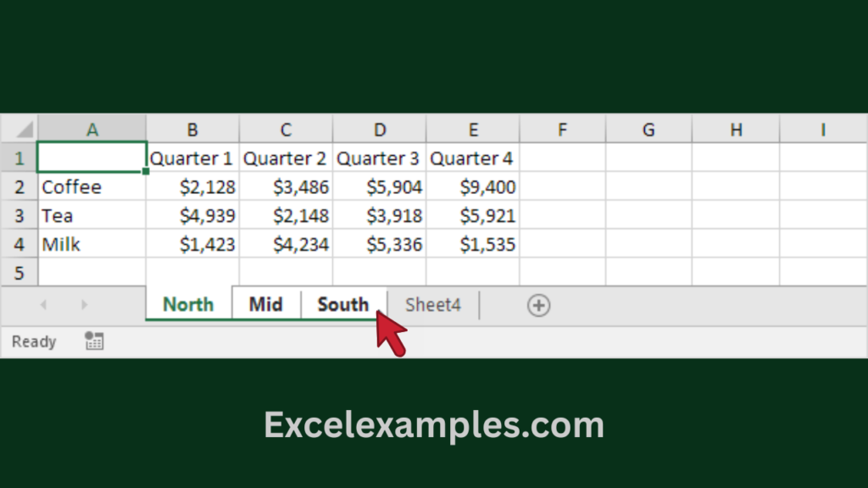Select the Tea Quarter 2 value $2,148
The width and height of the screenshot is (868, 488).
pyautogui.click(x=287, y=216)
